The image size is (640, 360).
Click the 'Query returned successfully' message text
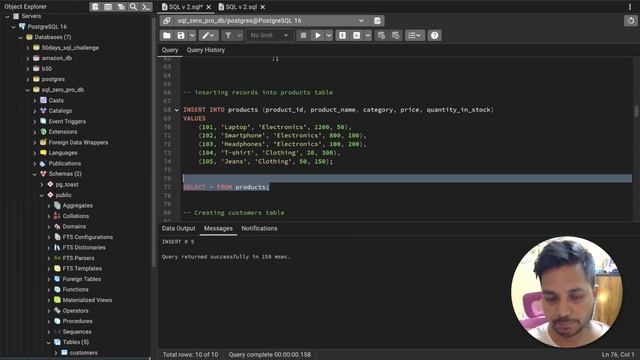coord(226,257)
